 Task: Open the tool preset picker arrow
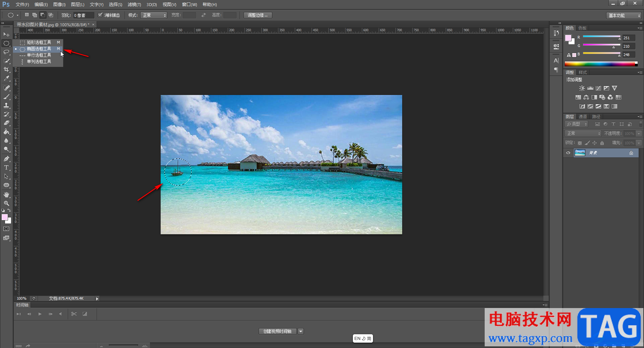17,15
